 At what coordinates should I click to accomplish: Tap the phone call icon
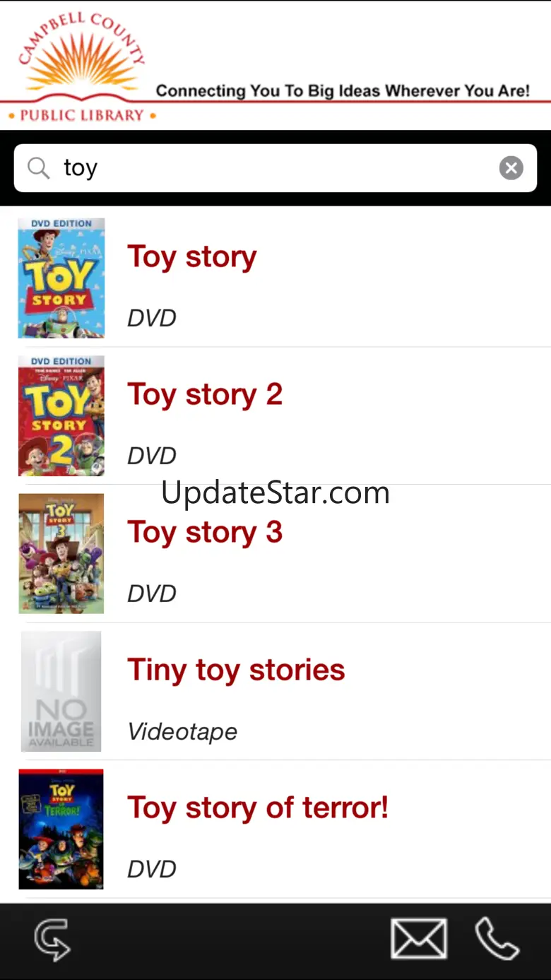[497, 939]
